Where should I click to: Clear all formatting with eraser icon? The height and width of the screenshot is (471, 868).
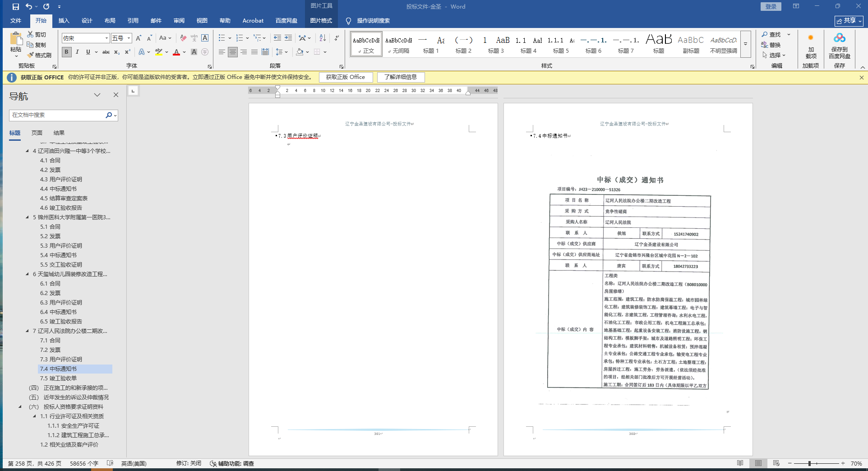click(x=183, y=38)
